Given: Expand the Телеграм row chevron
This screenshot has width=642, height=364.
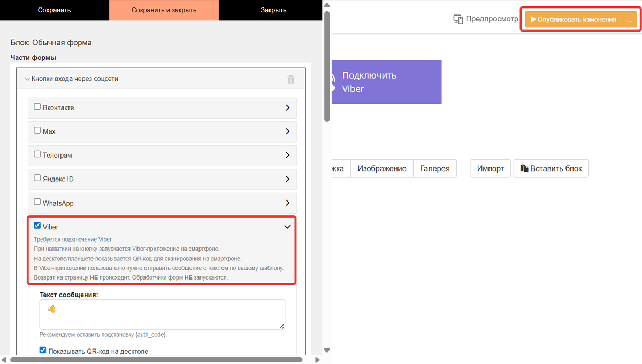Looking at the screenshot, I should click(287, 155).
